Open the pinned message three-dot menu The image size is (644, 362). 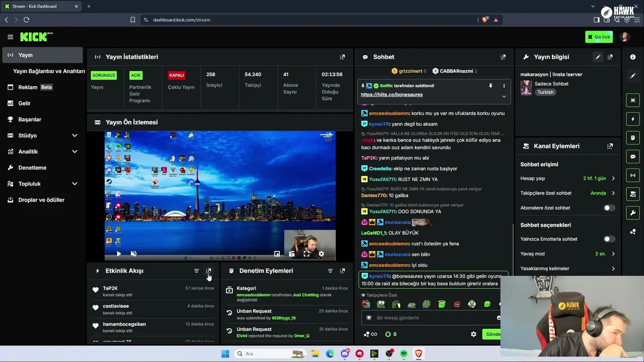[x=504, y=86]
